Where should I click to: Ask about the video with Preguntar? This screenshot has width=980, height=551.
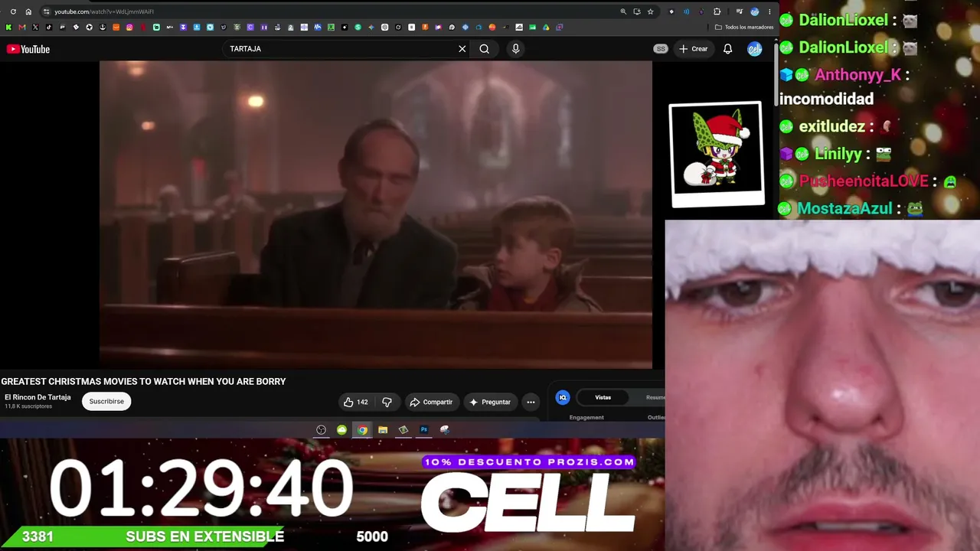point(490,402)
